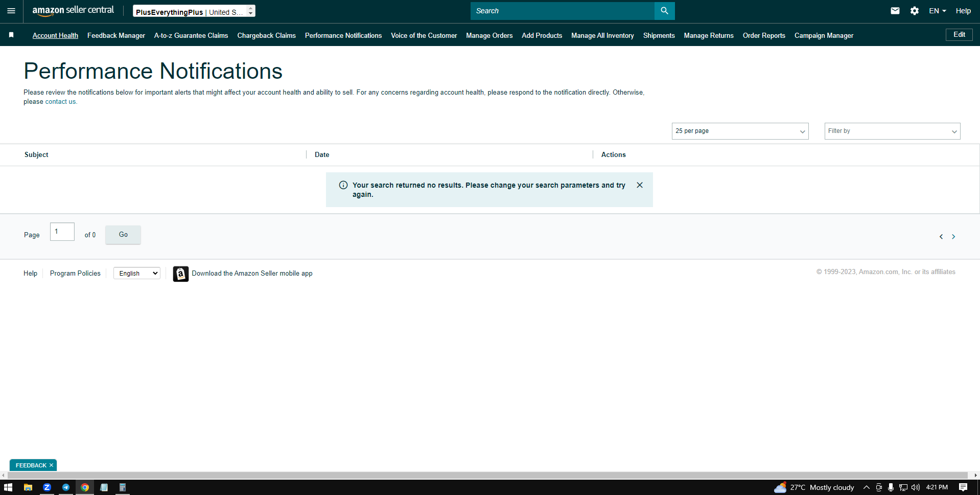
Task: Click the bookmark icon in navigation bar
Action: pos(11,35)
